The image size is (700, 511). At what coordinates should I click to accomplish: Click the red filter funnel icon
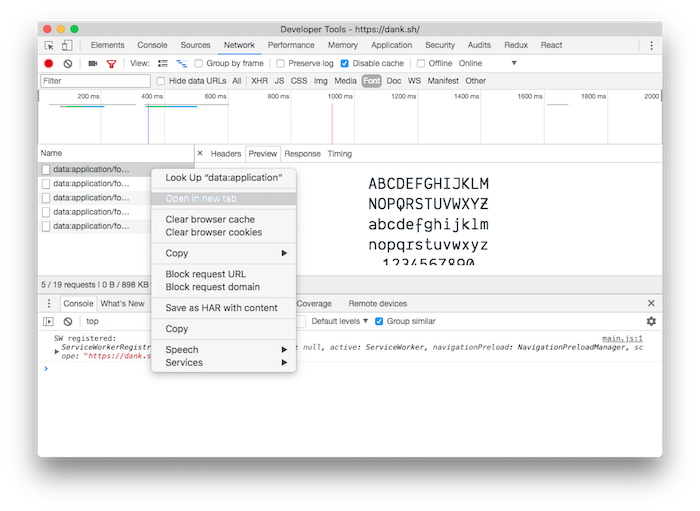[x=111, y=63]
